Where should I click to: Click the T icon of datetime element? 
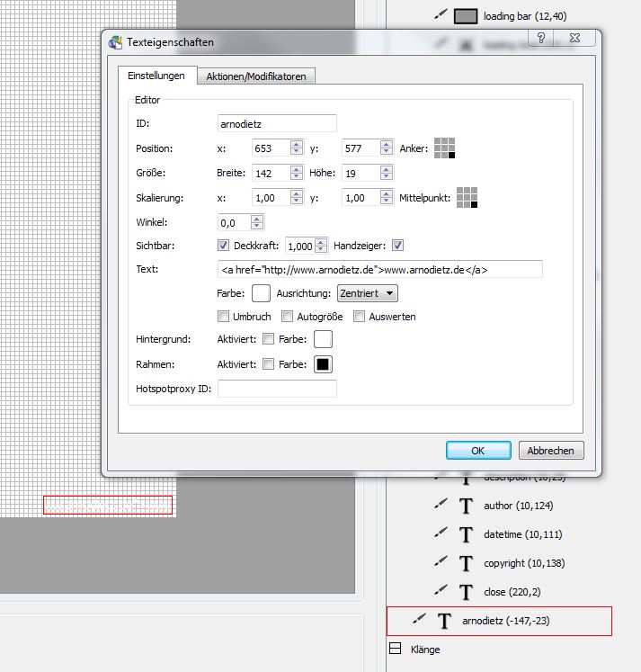466,534
